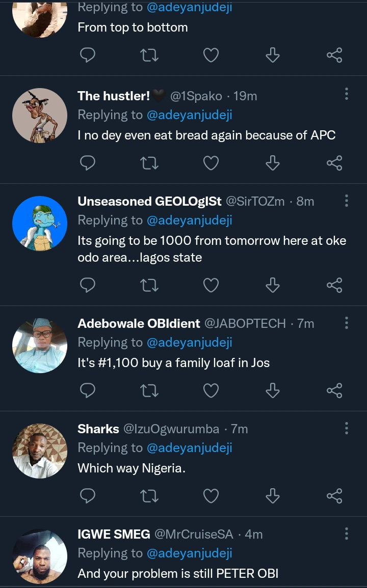367x588 pixels.
Task: Like The hustler's tweet about bread
Action: (x=211, y=163)
